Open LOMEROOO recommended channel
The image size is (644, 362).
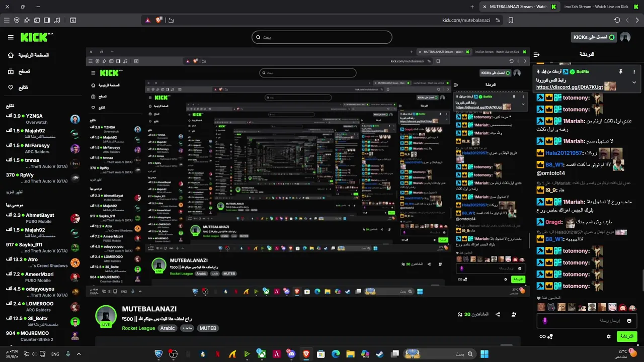(43, 307)
